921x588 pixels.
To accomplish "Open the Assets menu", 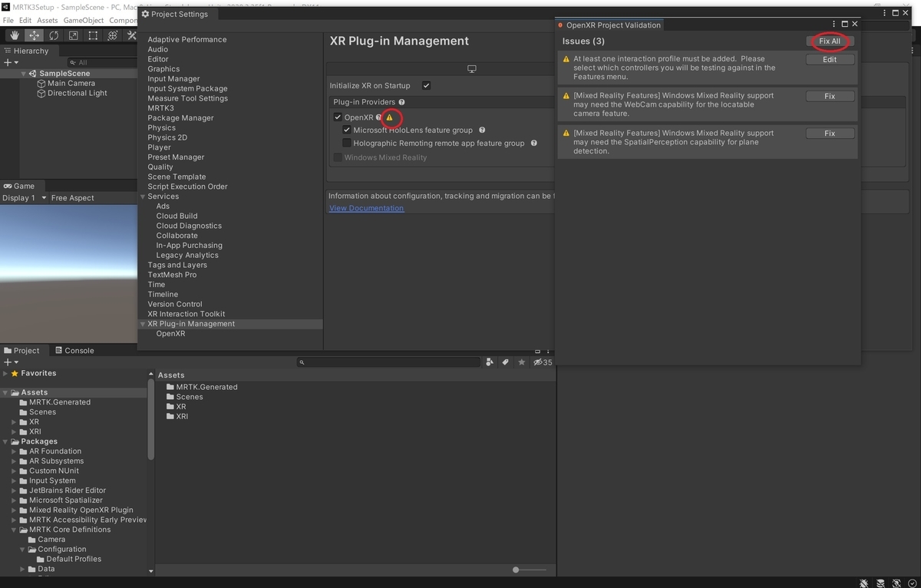I will coord(47,20).
